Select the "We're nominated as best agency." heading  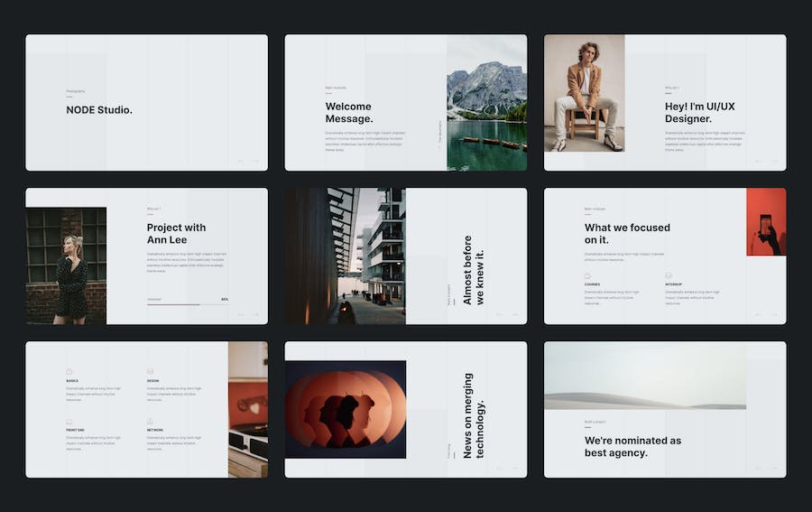[x=632, y=447]
